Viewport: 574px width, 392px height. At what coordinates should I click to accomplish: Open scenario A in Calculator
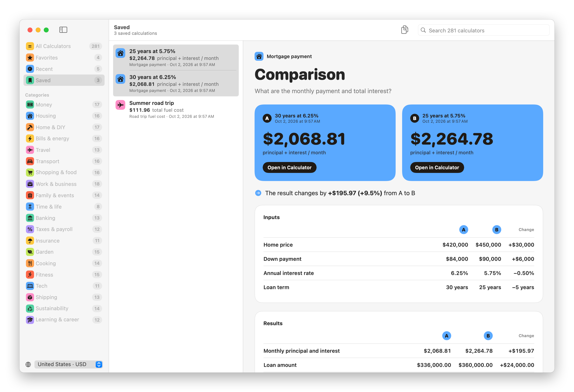point(289,167)
